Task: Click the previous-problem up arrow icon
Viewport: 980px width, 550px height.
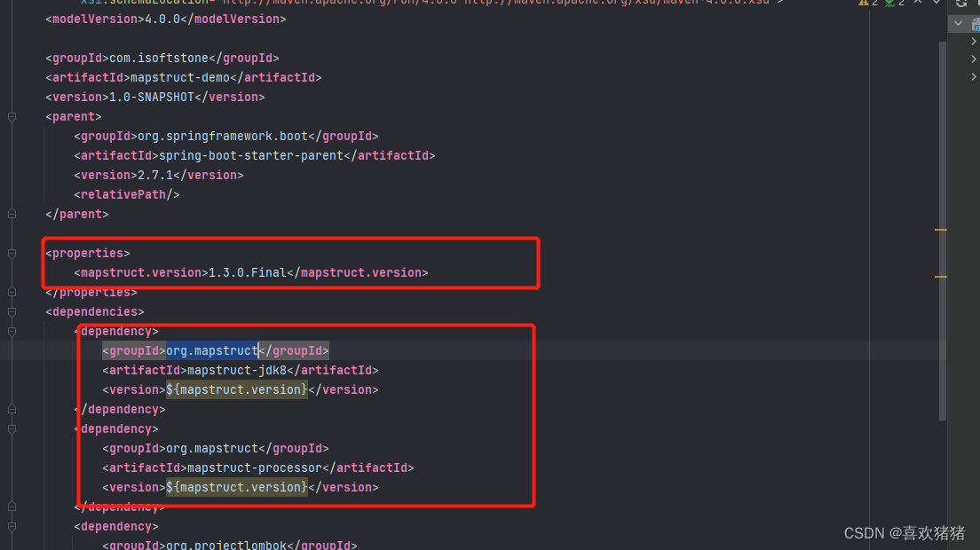Action: [917, 4]
